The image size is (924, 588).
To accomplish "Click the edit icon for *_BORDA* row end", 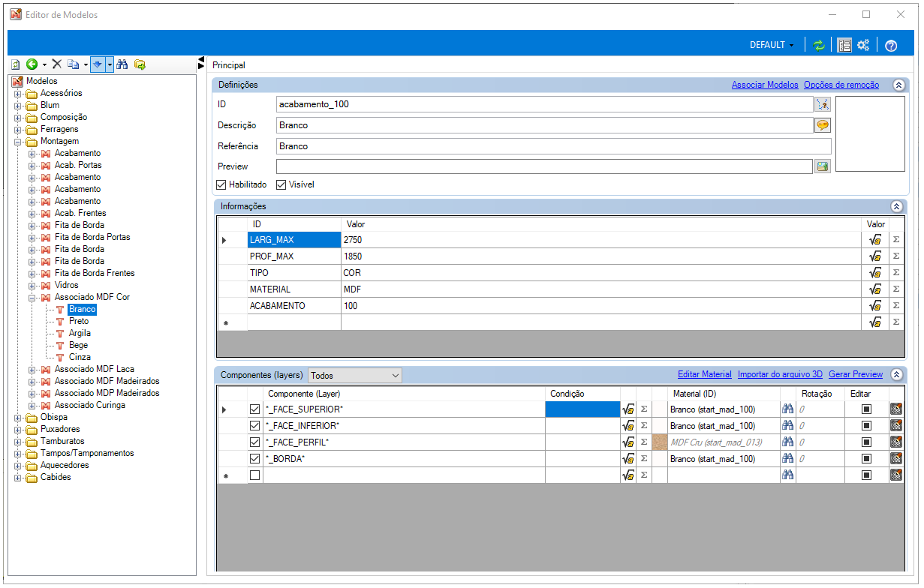I will tap(896, 458).
